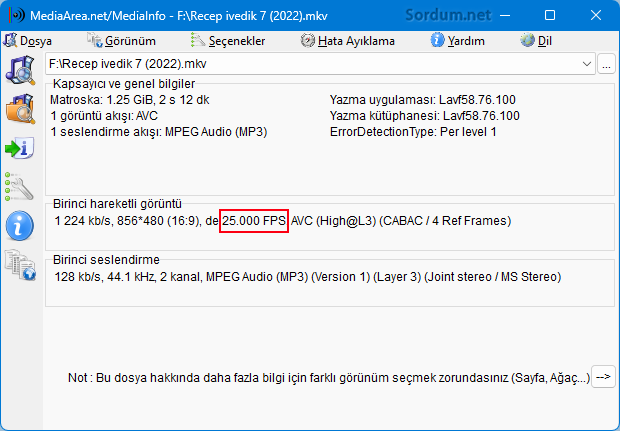Open the Dosya menu
Viewport: 620px width, 431px height.
point(28,41)
